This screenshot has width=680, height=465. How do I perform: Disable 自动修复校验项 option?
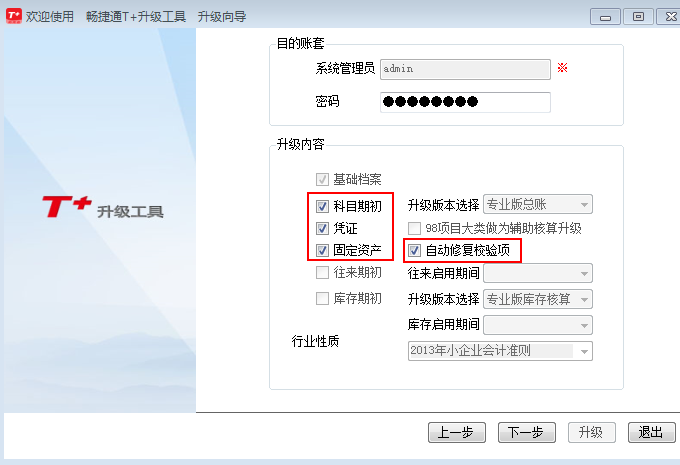(414, 250)
